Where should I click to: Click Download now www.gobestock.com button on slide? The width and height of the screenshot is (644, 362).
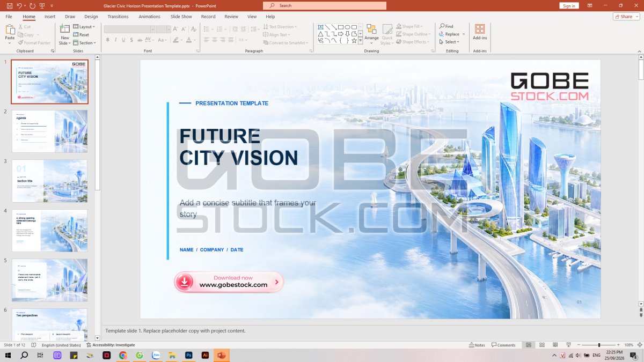tap(229, 282)
